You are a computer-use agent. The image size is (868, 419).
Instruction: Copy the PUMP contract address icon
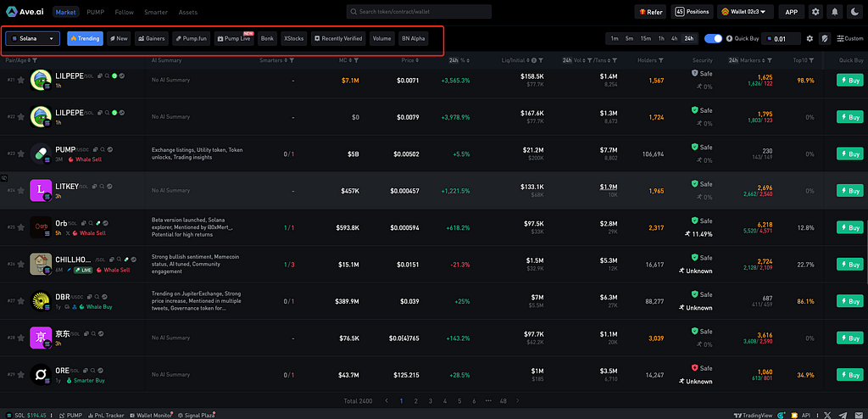(96, 149)
